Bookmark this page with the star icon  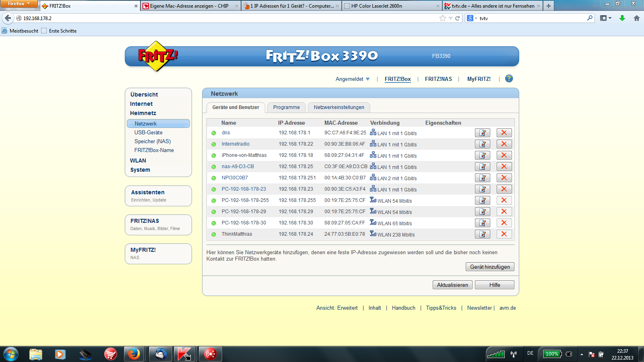(x=443, y=18)
